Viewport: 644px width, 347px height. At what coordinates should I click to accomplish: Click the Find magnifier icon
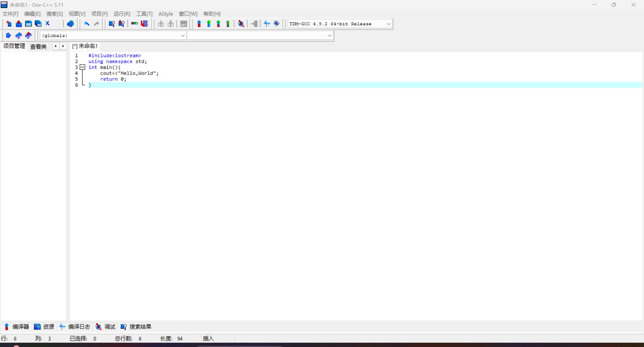click(x=112, y=24)
